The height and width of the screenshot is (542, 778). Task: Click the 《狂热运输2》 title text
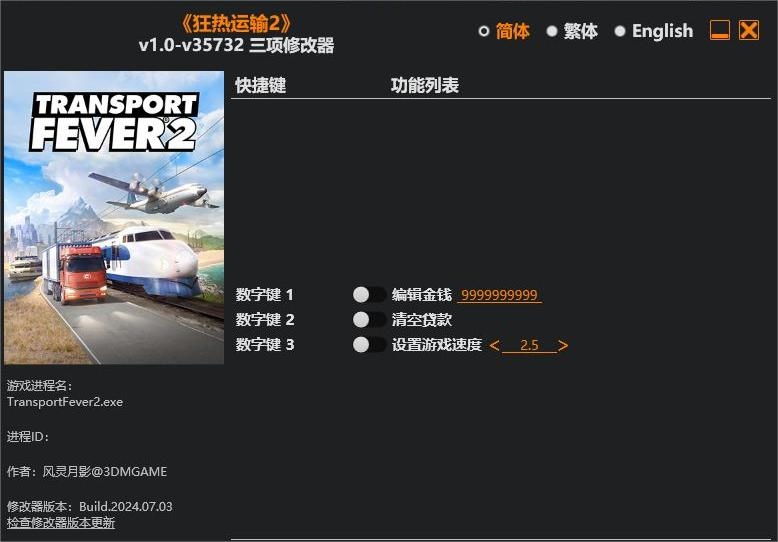pyautogui.click(x=236, y=23)
